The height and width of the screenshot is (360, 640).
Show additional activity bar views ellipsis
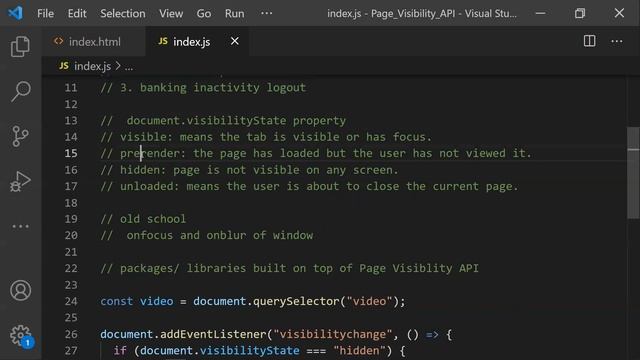pos(20,226)
